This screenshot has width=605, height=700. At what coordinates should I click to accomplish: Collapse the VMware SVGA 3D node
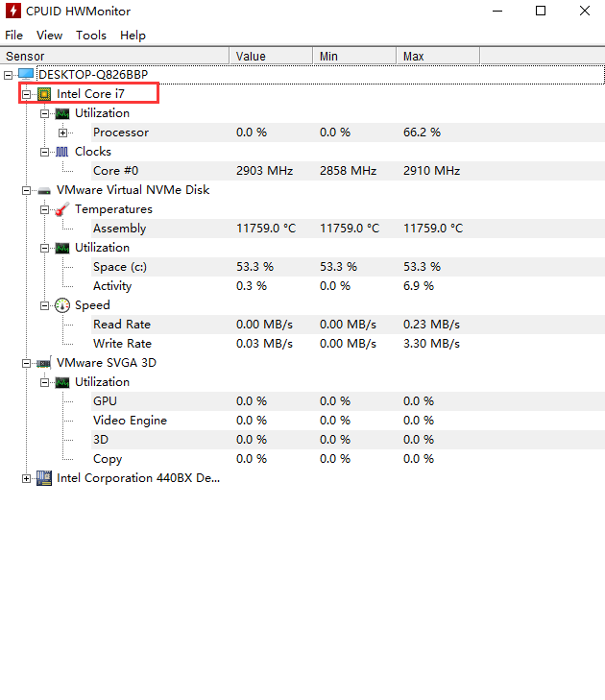[27, 363]
